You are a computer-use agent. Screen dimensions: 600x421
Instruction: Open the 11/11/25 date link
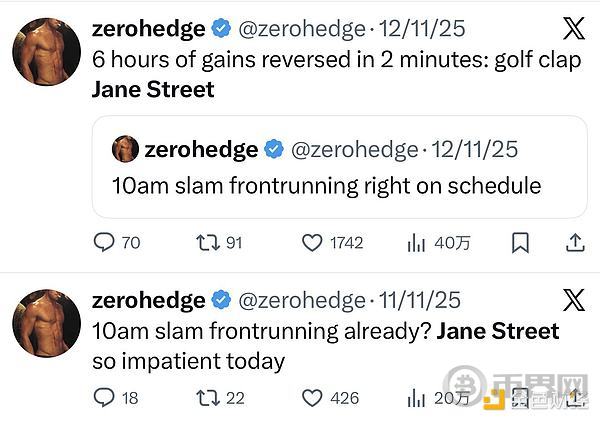click(x=421, y=300)
